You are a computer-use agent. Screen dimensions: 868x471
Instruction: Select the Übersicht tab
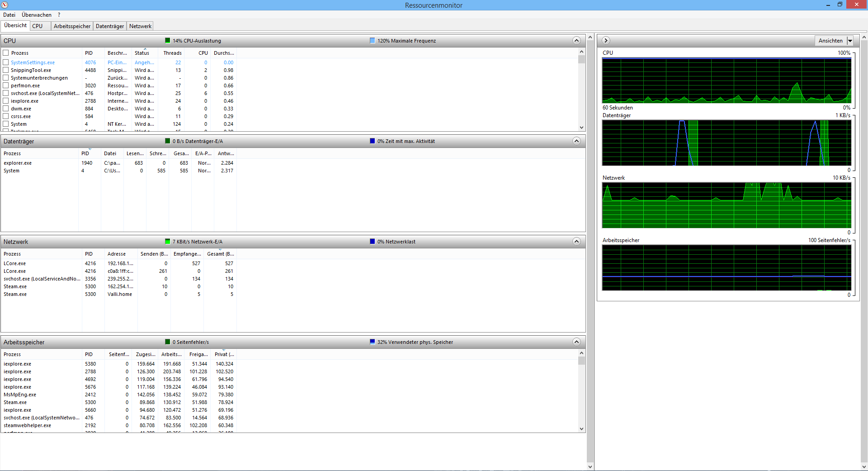pos(15,25)
